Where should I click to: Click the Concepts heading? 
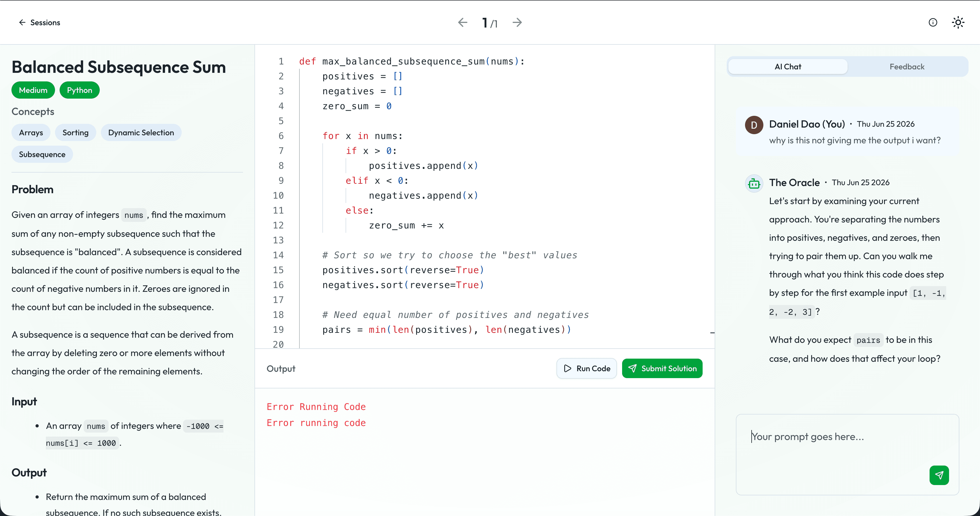click(33, 112)
